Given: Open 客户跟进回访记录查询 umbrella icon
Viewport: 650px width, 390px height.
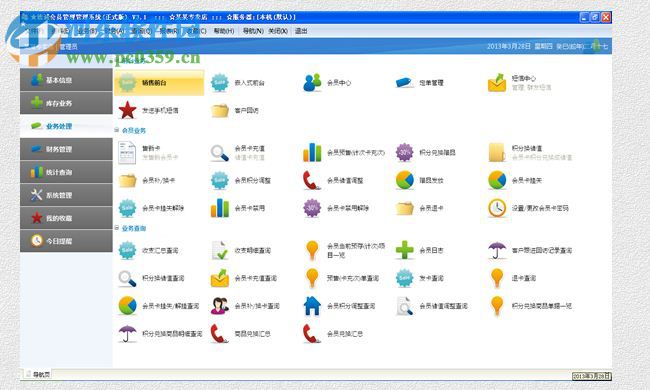Looking at the screenshot, I should pos(497,250).
